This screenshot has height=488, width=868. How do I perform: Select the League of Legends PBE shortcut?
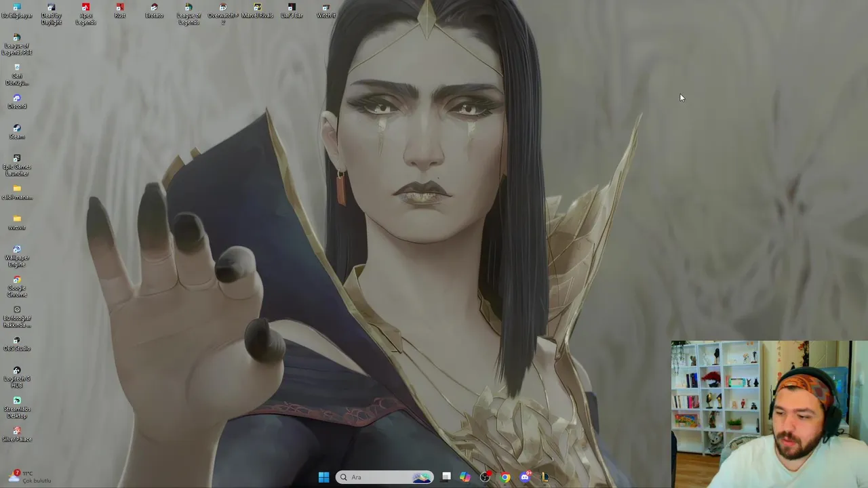pyautogui.click(x=17, y=45)
